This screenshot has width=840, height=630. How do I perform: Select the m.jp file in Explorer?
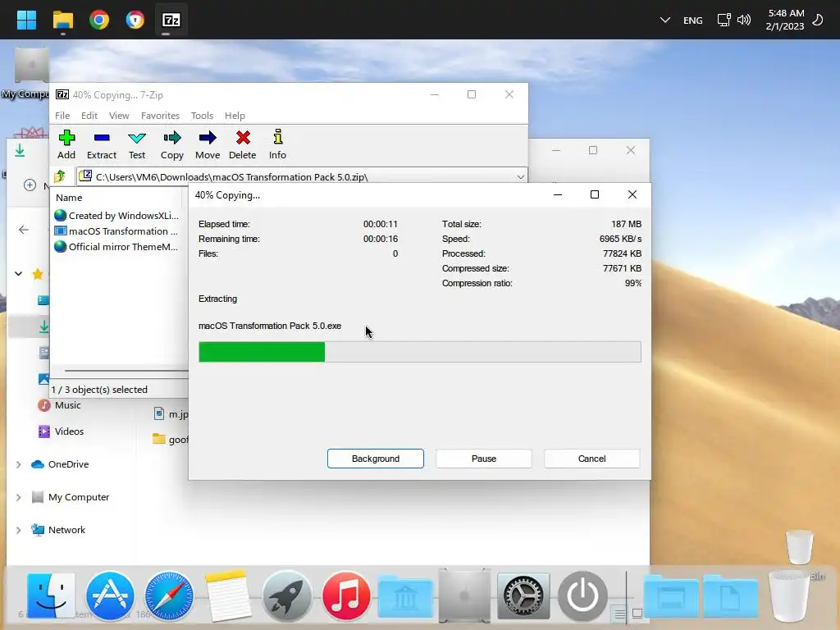(x=171, y=413)
